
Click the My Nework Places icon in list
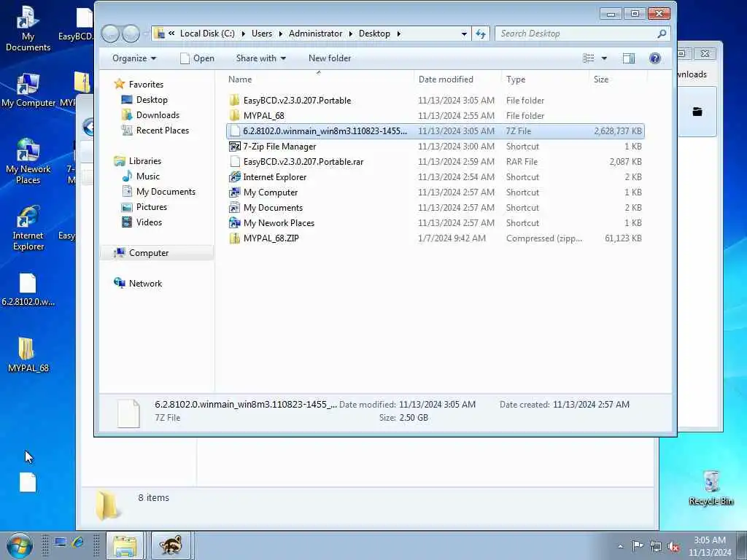pos(234,223)
